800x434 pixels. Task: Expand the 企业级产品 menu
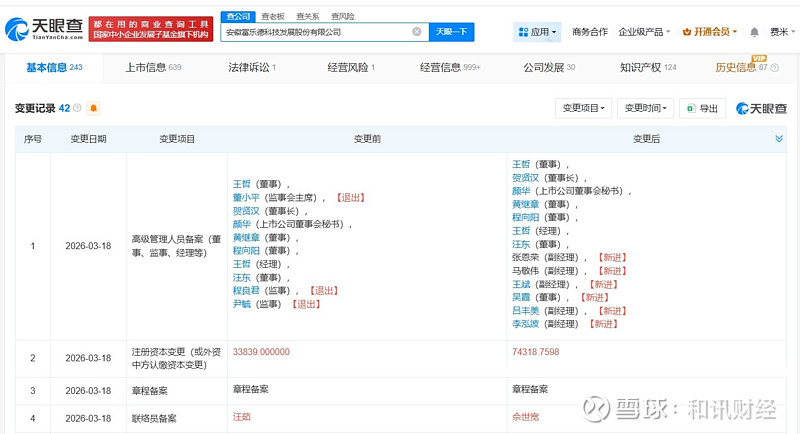[x=644, y=32]
